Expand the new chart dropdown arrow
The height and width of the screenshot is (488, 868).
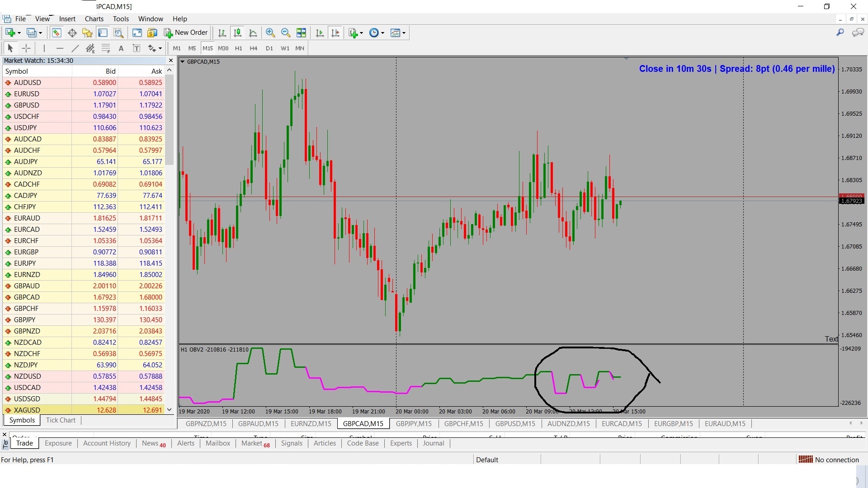pyautogui.click(x=19, y=33)
